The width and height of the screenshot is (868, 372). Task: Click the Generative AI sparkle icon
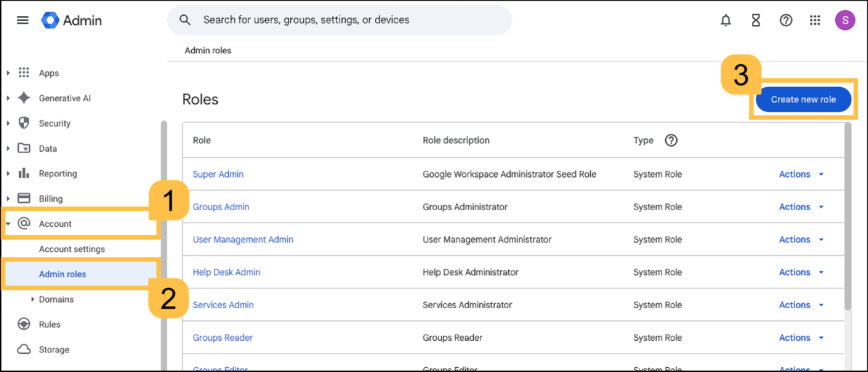[24, 98]
